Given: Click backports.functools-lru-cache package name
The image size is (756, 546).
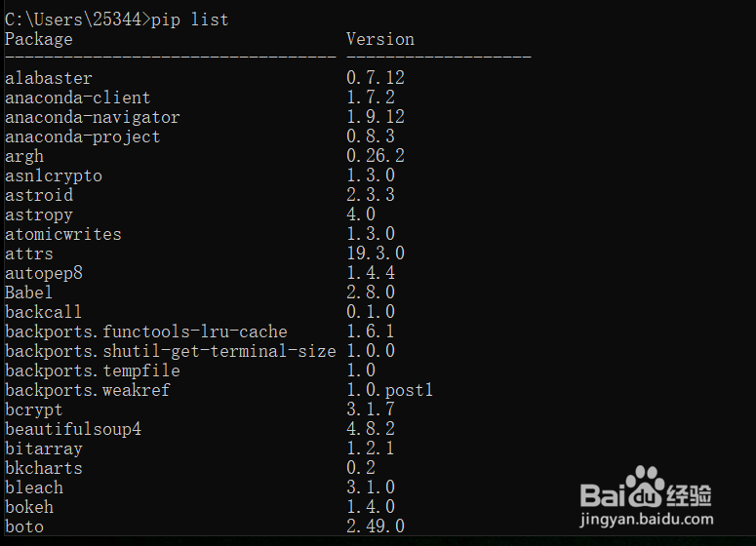Looking at the screenshot, I should 146,331.
